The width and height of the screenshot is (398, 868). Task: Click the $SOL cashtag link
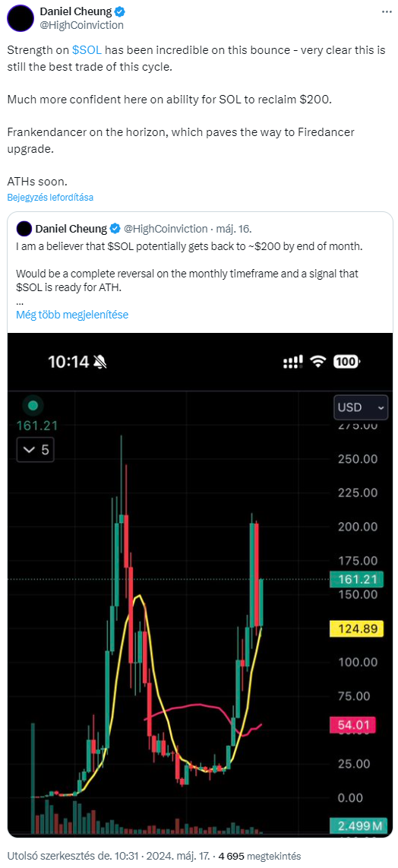click(x=87, y=50)
